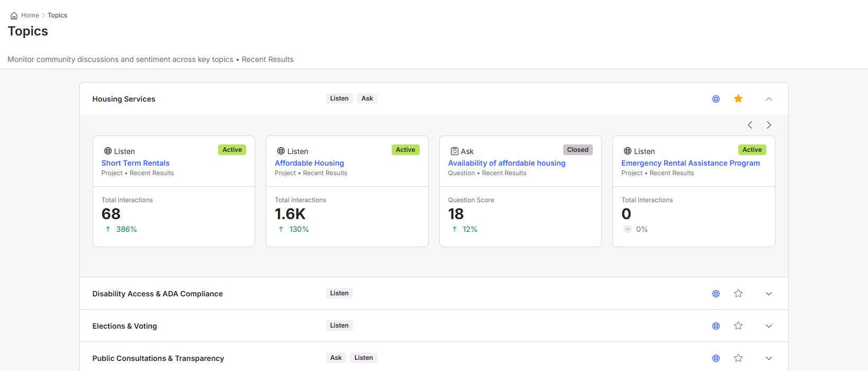This screenshot has width=868, height=371.
Task: Collapse the Housing Services section
Action: click(x=768, y=99)
